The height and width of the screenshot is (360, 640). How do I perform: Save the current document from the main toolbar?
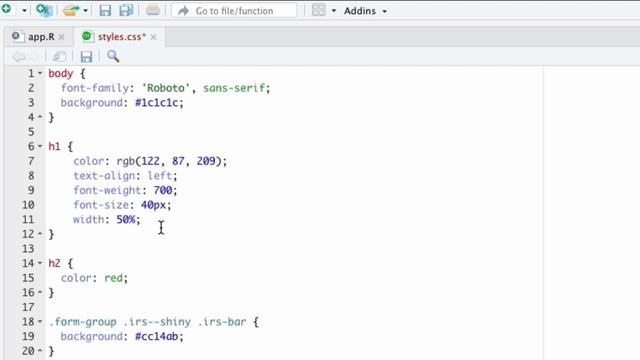(105, 10)
